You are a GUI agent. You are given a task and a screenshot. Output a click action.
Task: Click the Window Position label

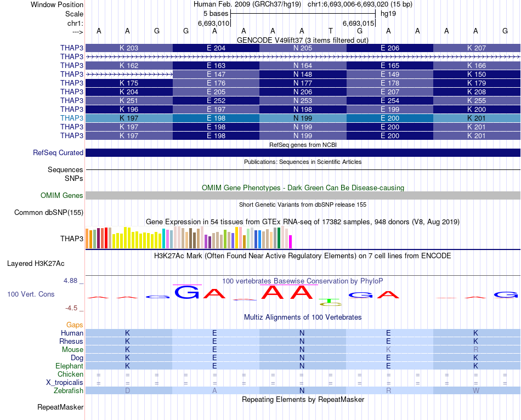57,4
